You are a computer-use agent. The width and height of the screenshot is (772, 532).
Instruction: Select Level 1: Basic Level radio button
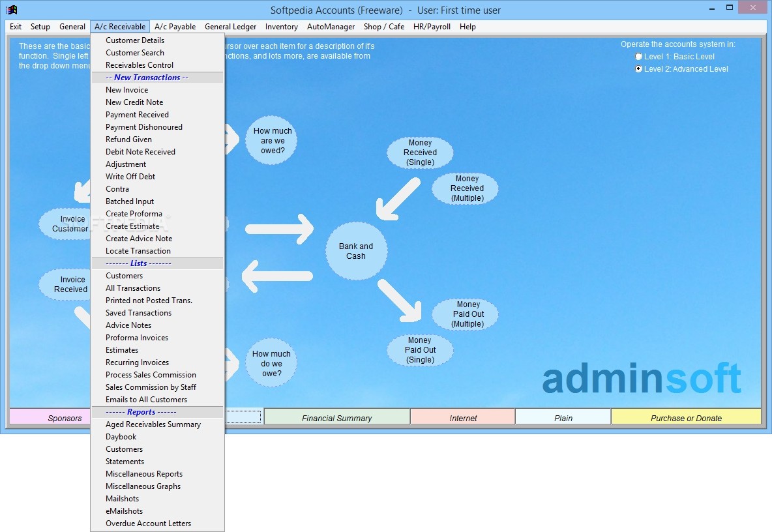pos(638,57)
